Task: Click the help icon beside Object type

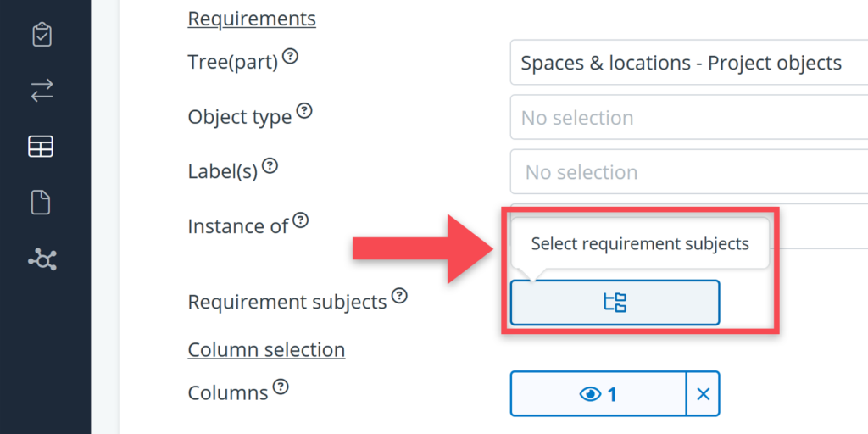Action: click(x=304, y=111)
